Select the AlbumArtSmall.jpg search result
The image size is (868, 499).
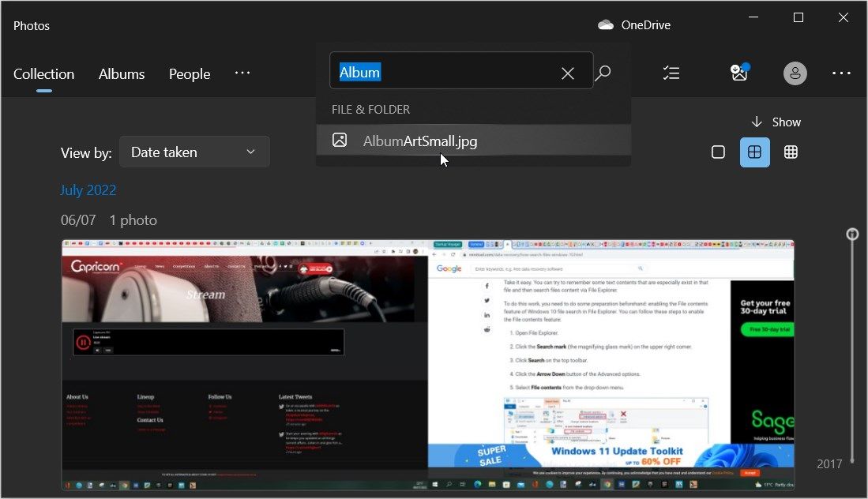(x=420, y=141)
